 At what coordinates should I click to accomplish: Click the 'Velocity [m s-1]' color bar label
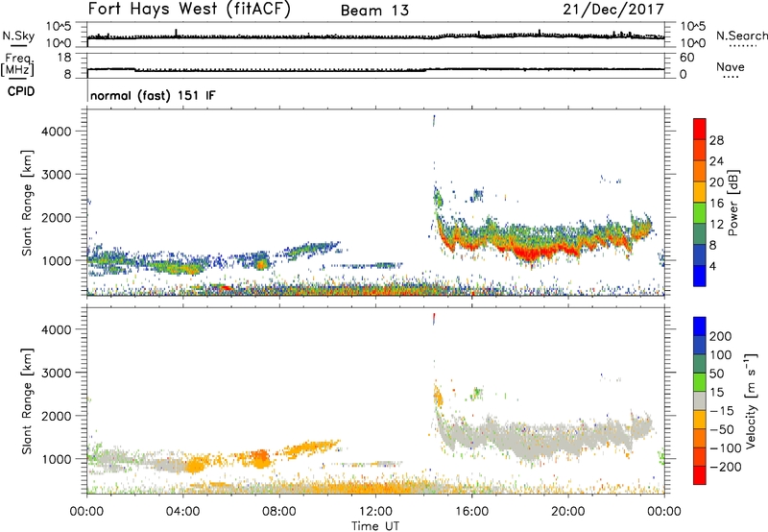(751, 400)
